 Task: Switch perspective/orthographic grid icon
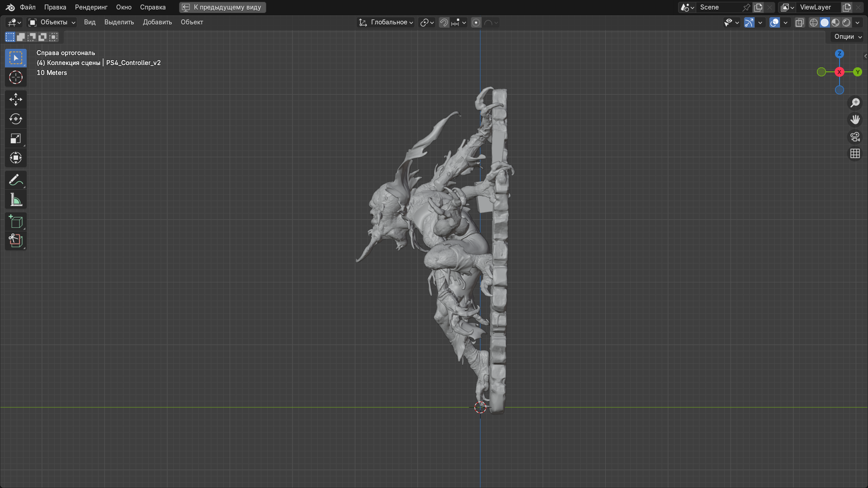coord(855,154)
